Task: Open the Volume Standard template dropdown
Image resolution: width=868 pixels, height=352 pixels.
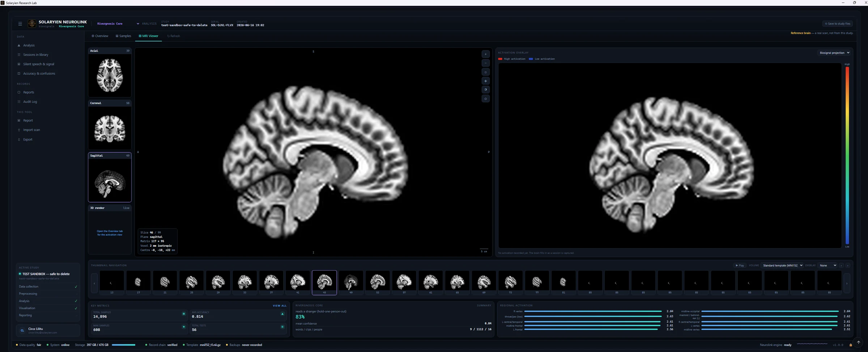Action: [782, 266]
